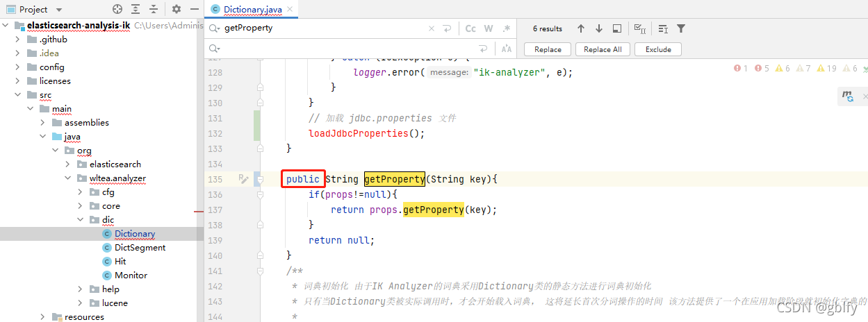Click the new line icon in search field
This screenshot has height=322, width=868.
click(x=447, y=28)
